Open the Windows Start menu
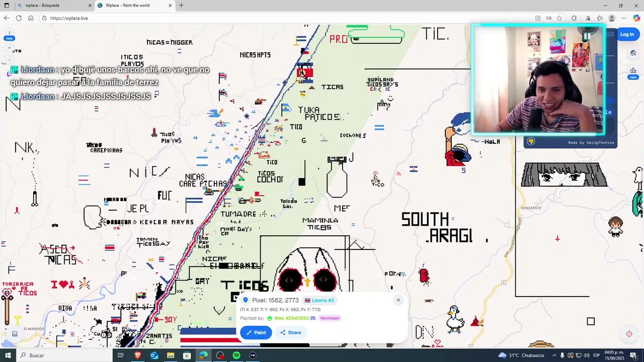This screenshot has height=362, width=644. pos(8,355)
